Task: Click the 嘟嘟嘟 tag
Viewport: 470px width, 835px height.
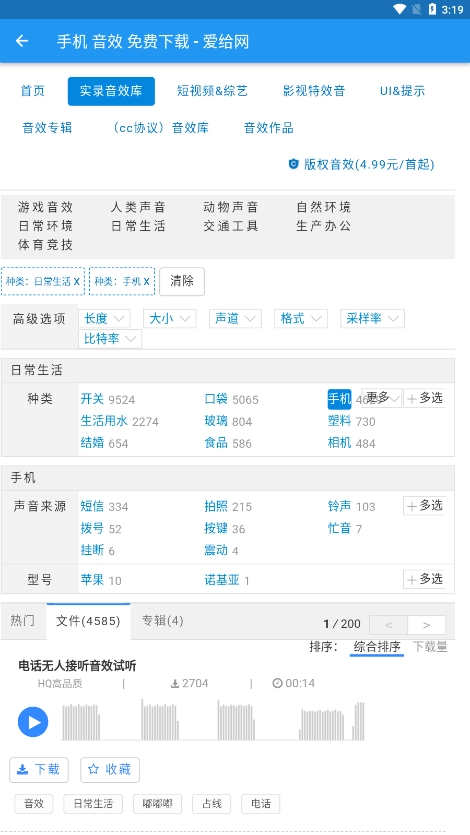Action: tap(157, 804)
